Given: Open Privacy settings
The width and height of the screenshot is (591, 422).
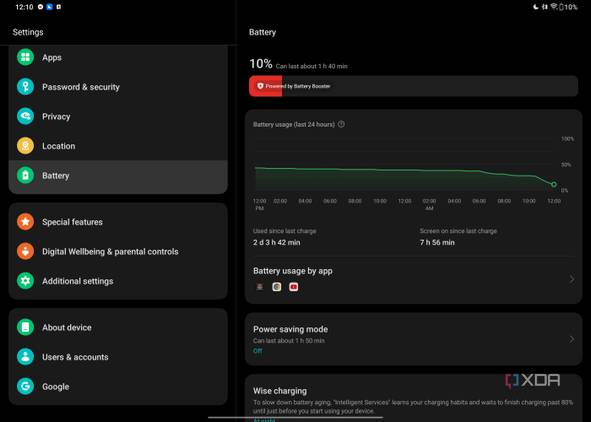Looking at the screenshot, I should (118, 116).
